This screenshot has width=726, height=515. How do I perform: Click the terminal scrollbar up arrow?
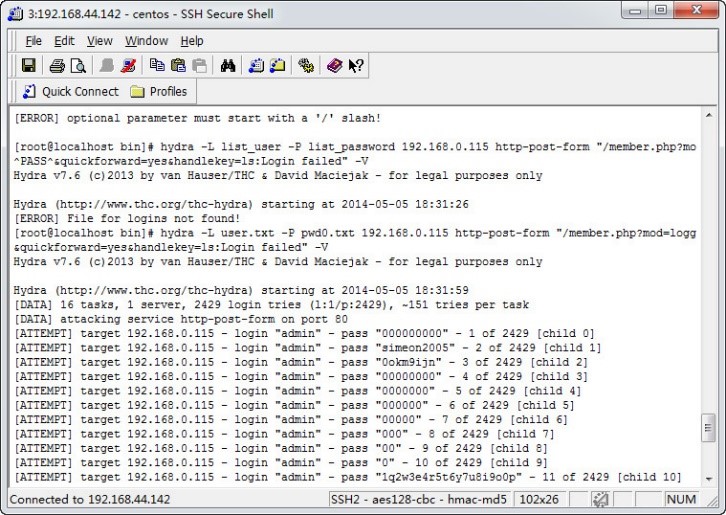click(709, 115)
